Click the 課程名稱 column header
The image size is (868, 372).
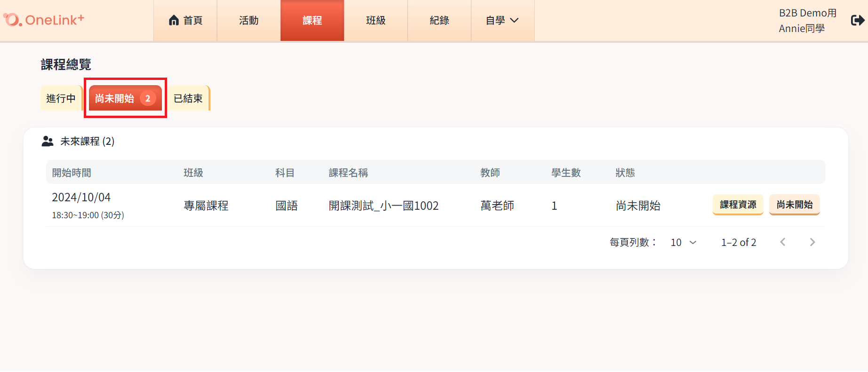pyautogui.click(x=348, y=173)
